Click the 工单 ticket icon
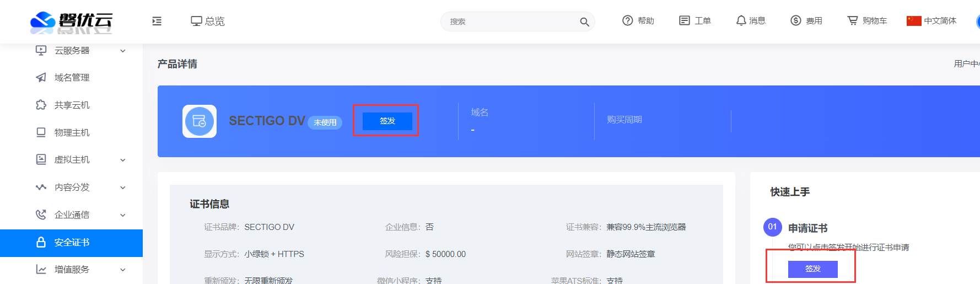Viewport: 980px width, 284px height. pyautogui.click(x=685, y=20)
